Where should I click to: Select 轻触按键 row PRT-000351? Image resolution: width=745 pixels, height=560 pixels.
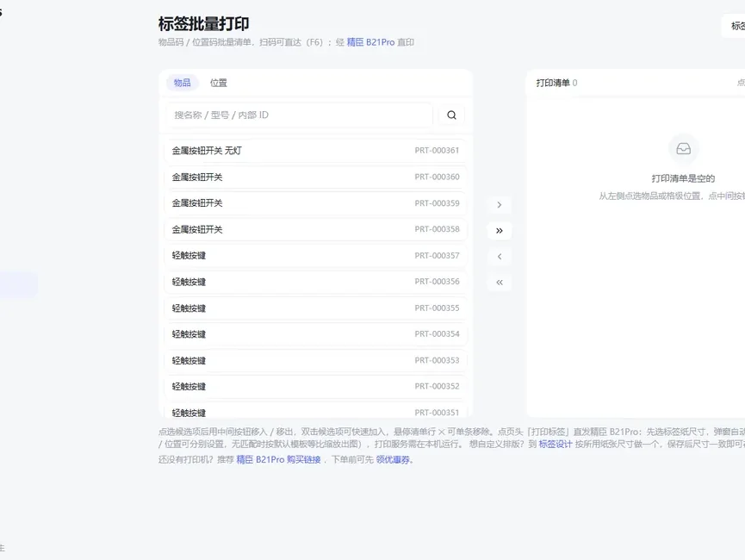[x=315, y=412]
